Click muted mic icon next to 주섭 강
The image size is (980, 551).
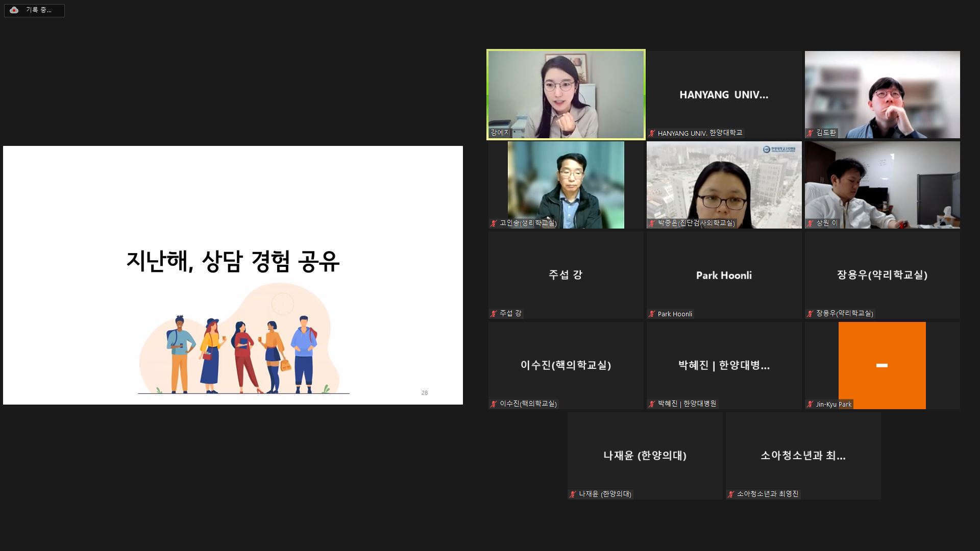[494, 314]
